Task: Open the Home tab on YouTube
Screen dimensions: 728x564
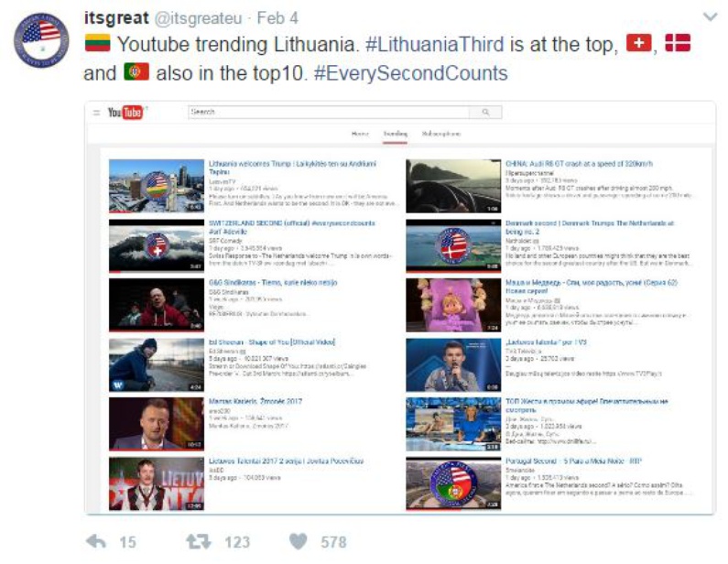Action: (x=360, y=134)
